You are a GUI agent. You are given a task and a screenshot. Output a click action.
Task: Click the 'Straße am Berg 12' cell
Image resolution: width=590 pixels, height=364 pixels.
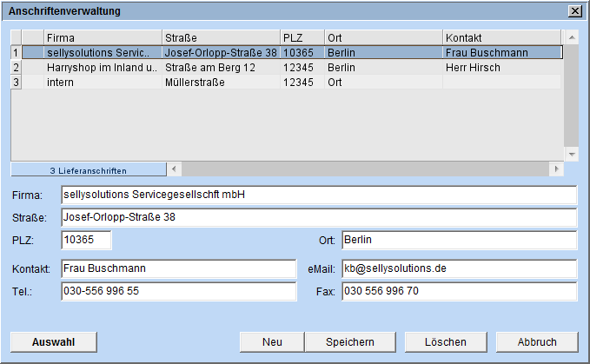tap(222, 67)
